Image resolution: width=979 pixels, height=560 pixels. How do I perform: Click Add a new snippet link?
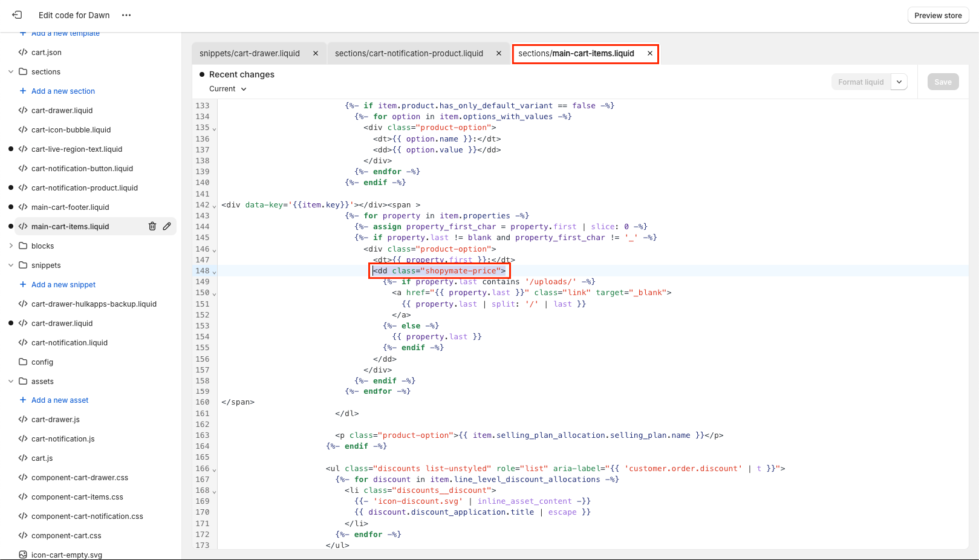(x=63, y=284)
